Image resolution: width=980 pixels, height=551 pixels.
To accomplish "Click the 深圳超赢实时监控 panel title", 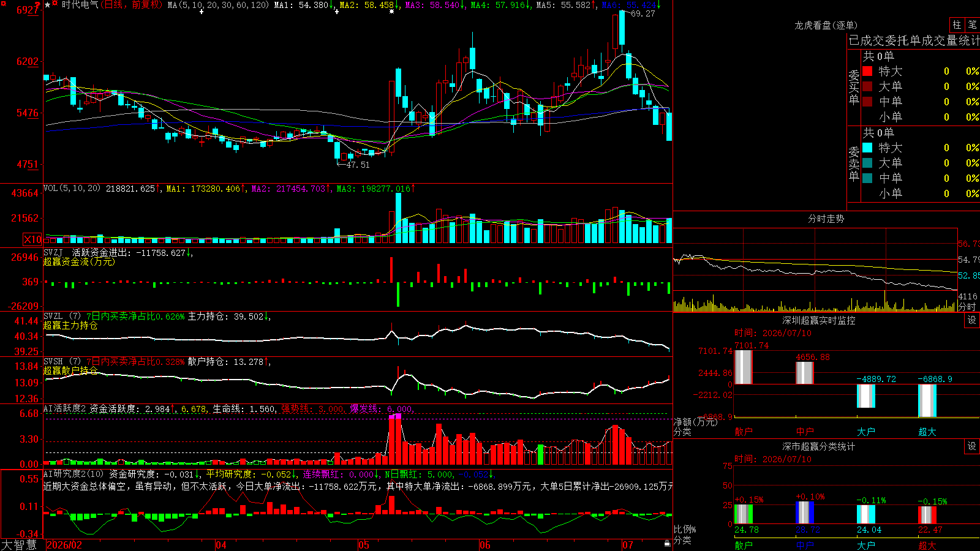I will 819,320.
